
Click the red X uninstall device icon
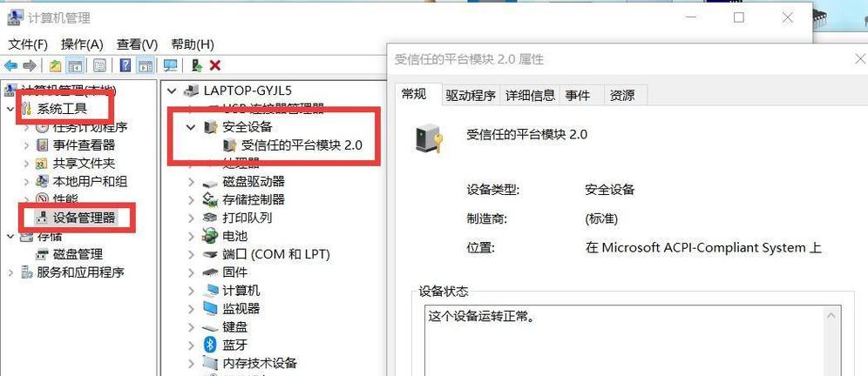click(215, 66)
